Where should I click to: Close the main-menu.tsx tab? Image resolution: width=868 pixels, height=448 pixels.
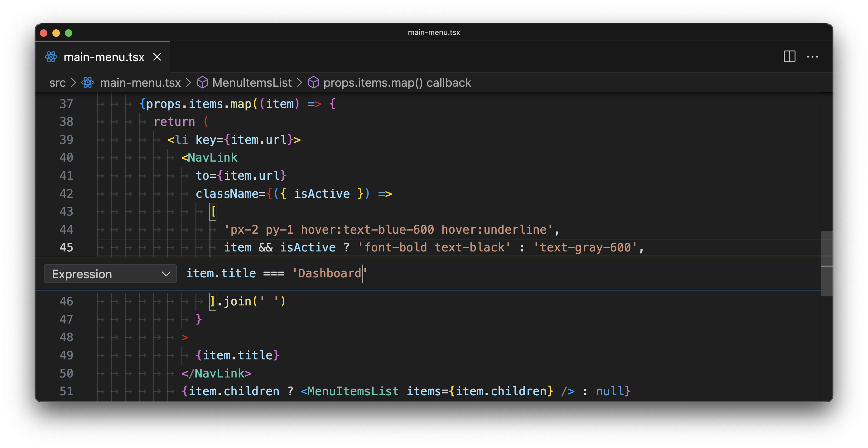(157, 57)
